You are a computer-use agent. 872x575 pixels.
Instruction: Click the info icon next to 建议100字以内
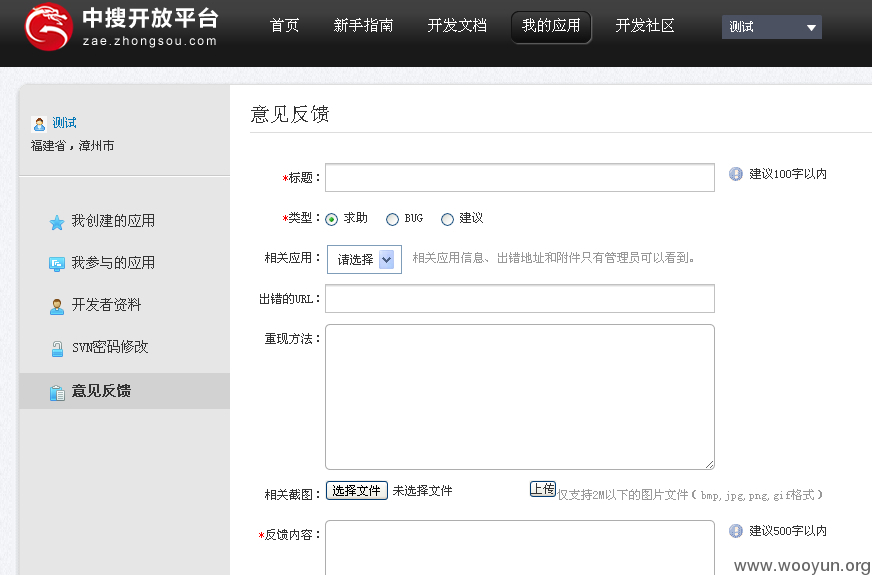point(736,174)
